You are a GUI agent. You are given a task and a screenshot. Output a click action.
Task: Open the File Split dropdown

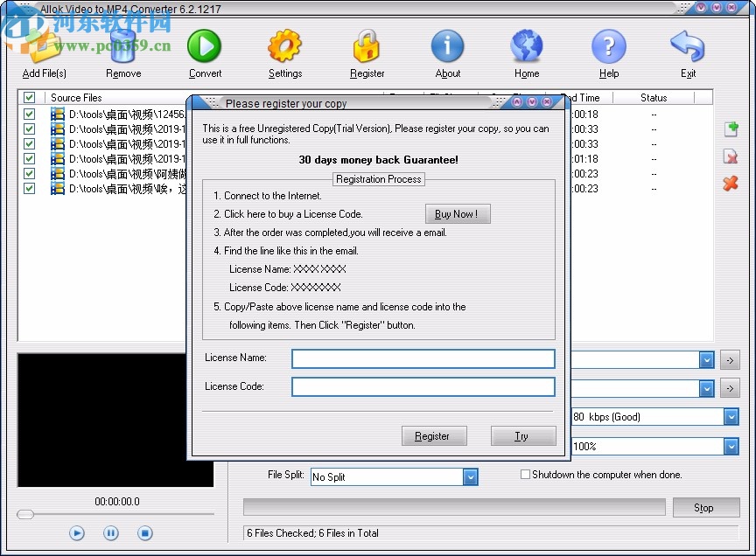471,476
